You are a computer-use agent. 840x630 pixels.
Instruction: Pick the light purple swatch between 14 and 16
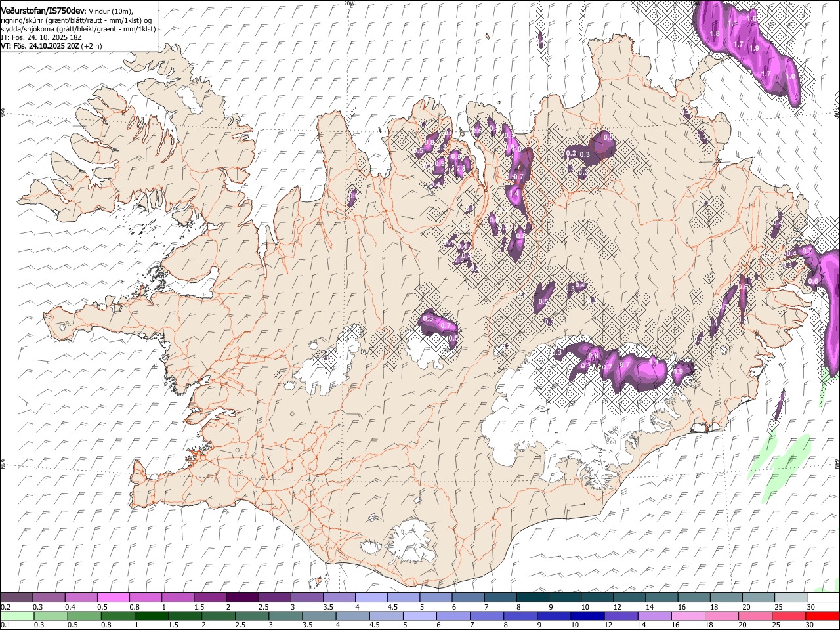click(654, 616)
